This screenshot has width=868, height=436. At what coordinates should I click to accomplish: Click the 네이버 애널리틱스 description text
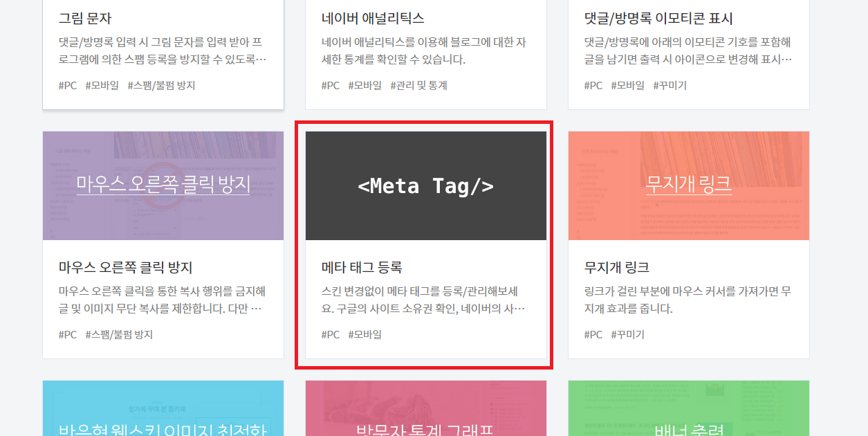(x=424, y=51)
